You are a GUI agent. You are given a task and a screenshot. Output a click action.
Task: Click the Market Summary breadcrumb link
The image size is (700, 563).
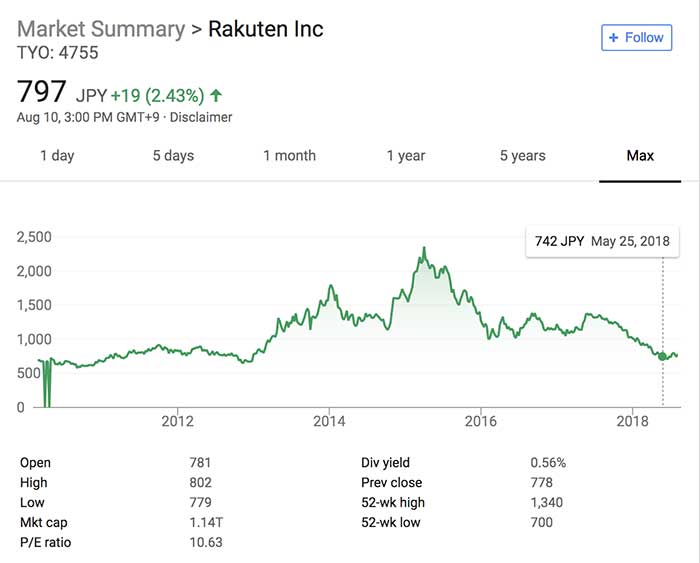tap(101, 28)
